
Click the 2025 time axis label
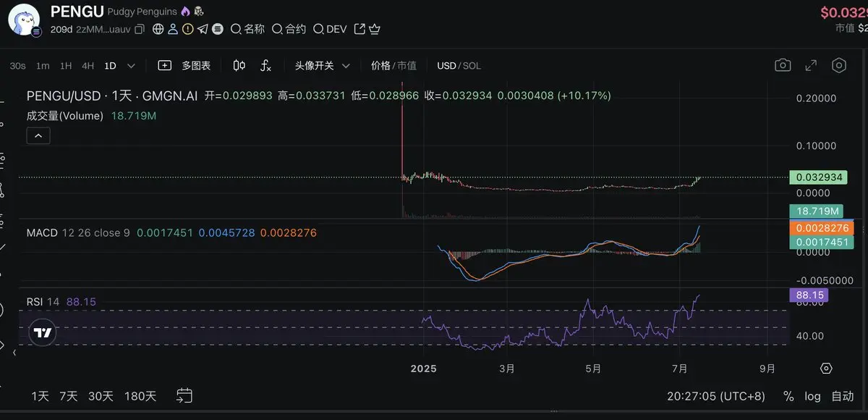424,369
